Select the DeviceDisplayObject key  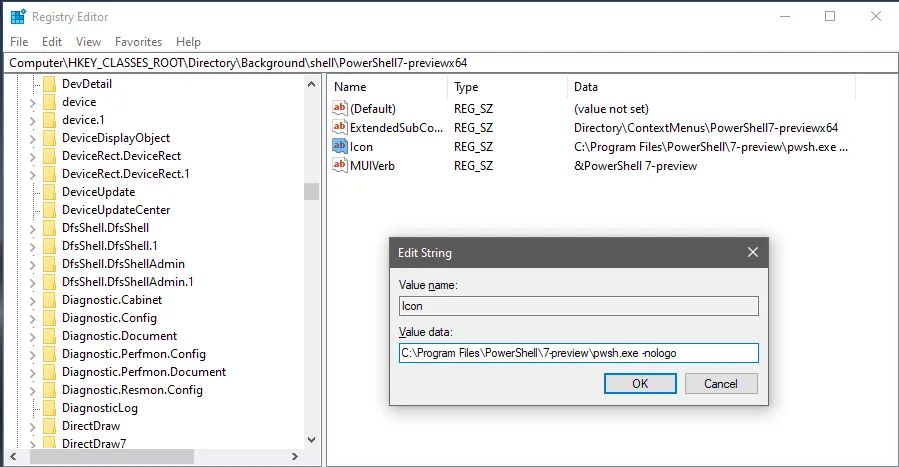[x=115, y=138]
